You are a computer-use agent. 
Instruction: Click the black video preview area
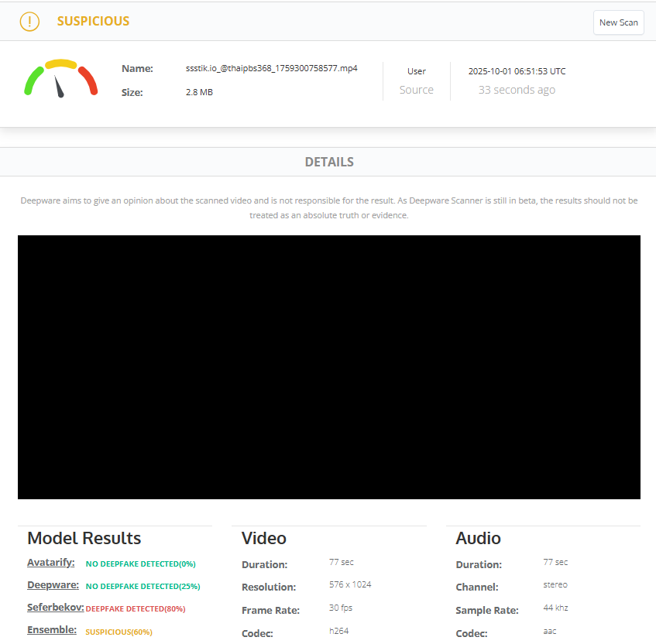pyautogui.click(x=328, y=367)
